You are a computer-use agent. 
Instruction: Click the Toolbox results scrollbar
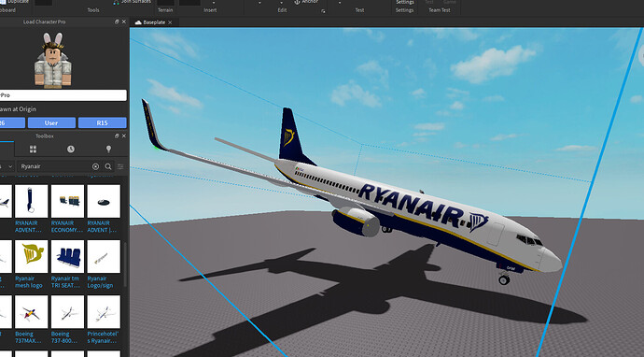pos(125,264)
